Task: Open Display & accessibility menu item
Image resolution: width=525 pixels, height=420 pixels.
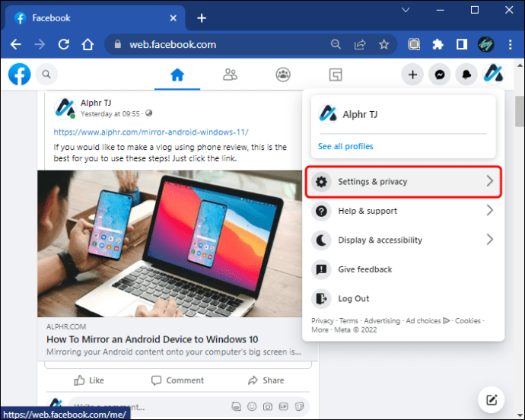Action: (403, 240)
